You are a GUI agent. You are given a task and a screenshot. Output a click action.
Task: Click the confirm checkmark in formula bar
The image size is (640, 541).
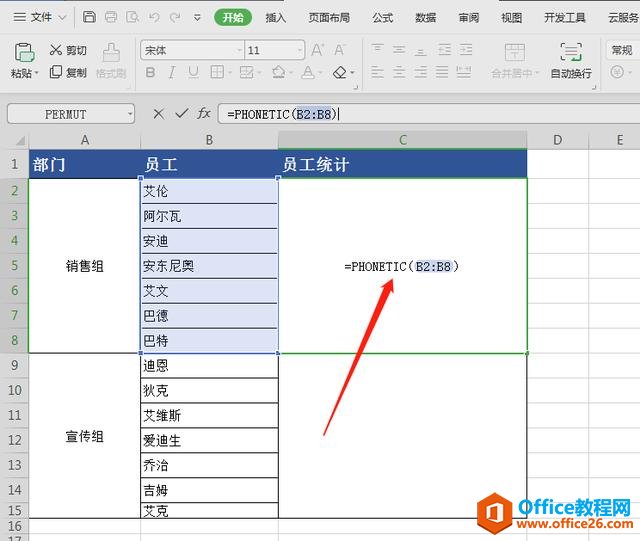(x=182, y=114)
